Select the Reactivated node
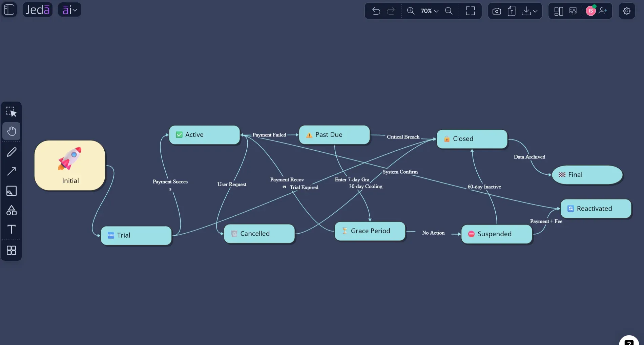This screenshot has height=345, width=644. point(596,209)
